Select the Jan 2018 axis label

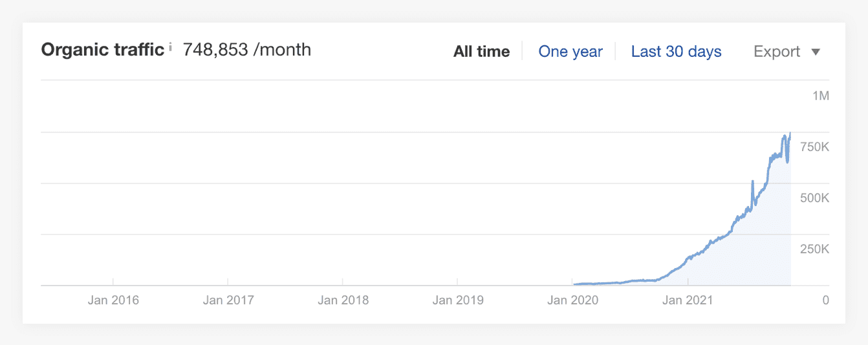(x=343, y=300)
